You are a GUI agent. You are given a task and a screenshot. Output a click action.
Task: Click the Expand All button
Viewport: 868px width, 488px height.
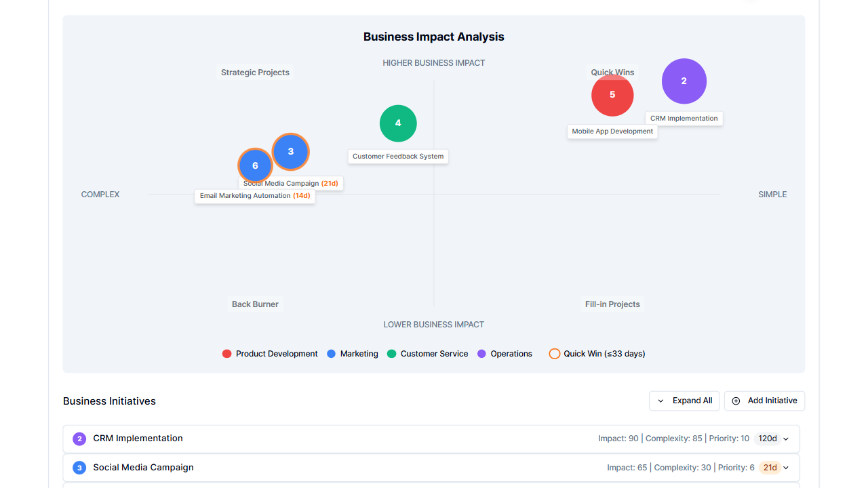pyautogui.click(x=684, y=401)
